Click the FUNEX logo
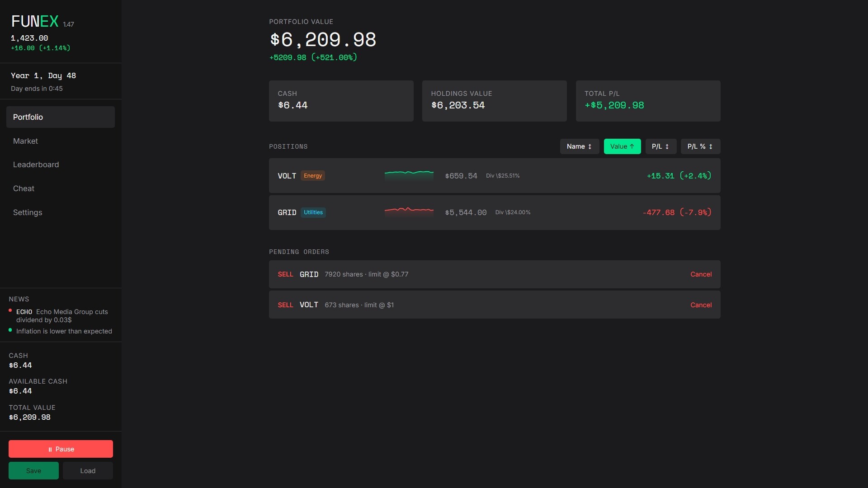Screen dimensions: 868x488 point(35,21)
